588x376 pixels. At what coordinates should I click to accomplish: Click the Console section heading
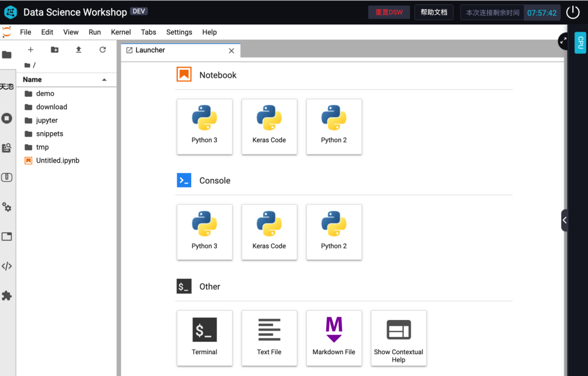(215, 180)
